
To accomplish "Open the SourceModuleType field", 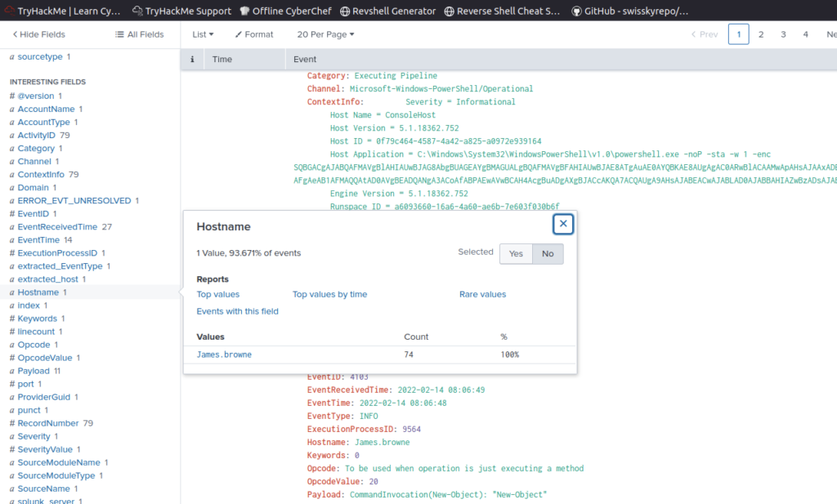I will click(56, 475).
